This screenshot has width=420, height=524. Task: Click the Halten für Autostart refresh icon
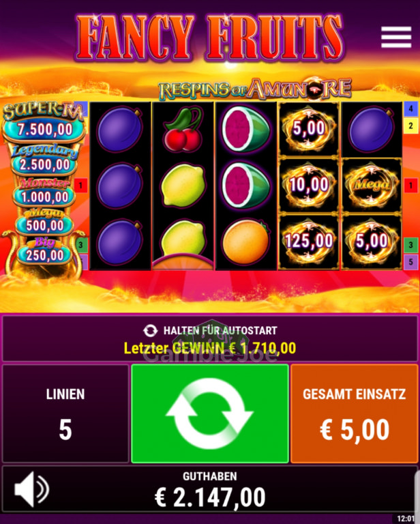tap(150, 330)
